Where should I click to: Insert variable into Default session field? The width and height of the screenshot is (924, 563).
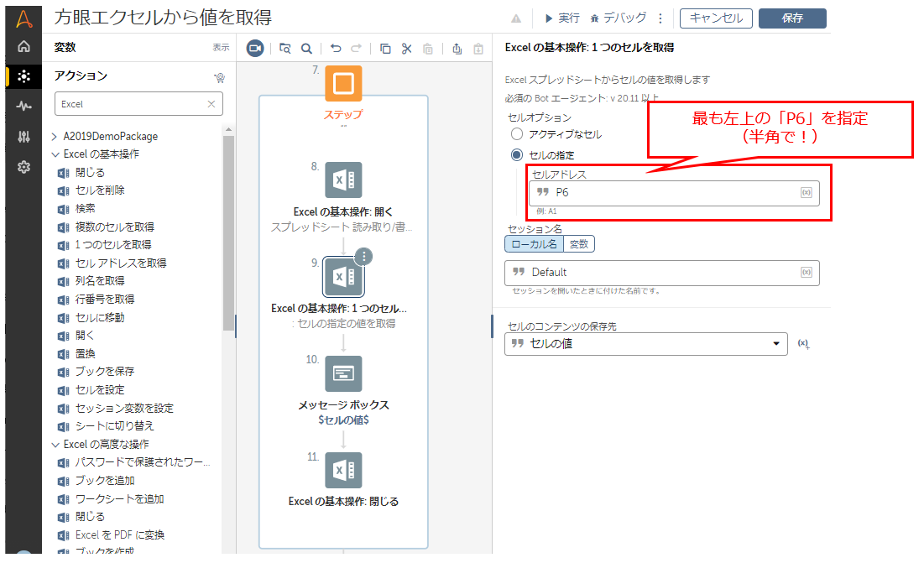coord(807,272)
